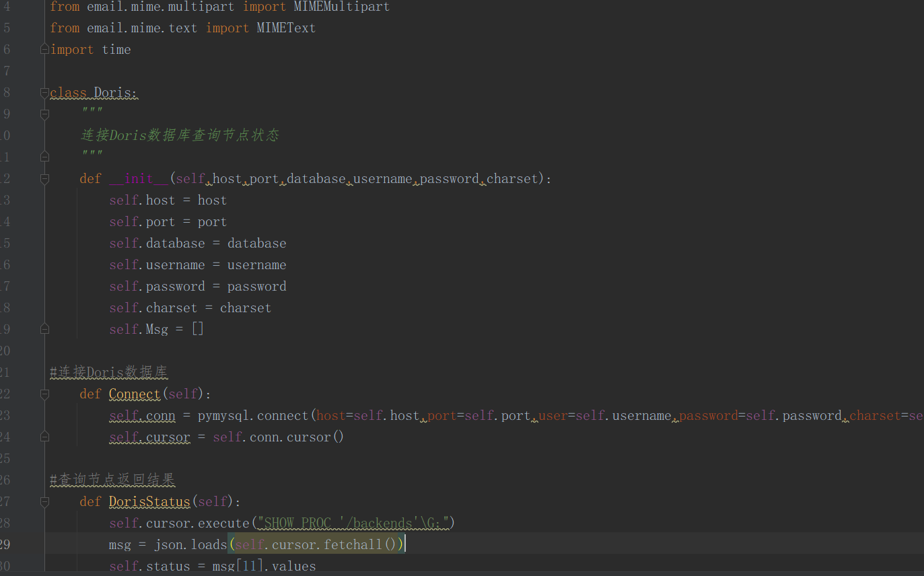
Task: Click 'MIMEMultipart' in the import line
Action: point(342,7)
